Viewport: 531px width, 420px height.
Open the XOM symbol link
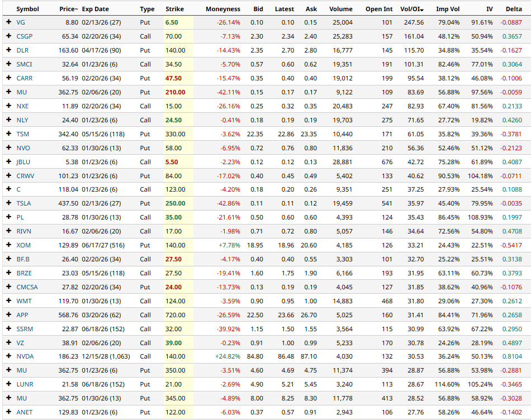pos(23,245)
